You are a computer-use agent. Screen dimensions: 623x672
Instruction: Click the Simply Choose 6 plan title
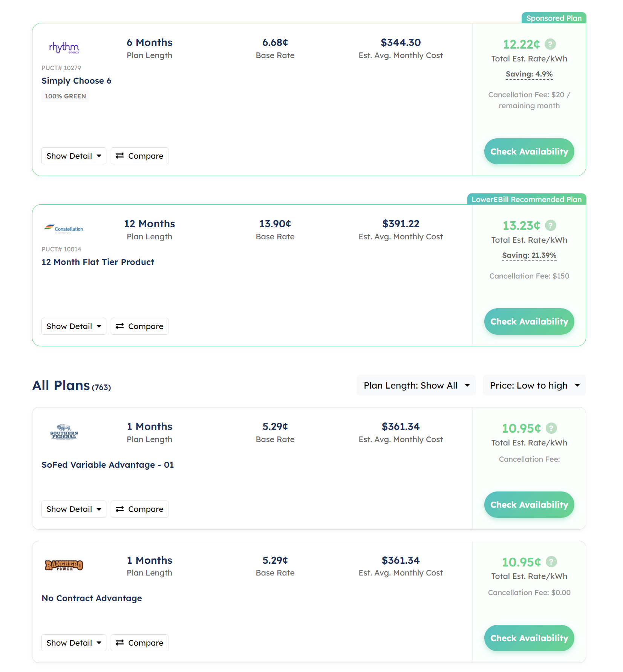(x=77, y=81)
